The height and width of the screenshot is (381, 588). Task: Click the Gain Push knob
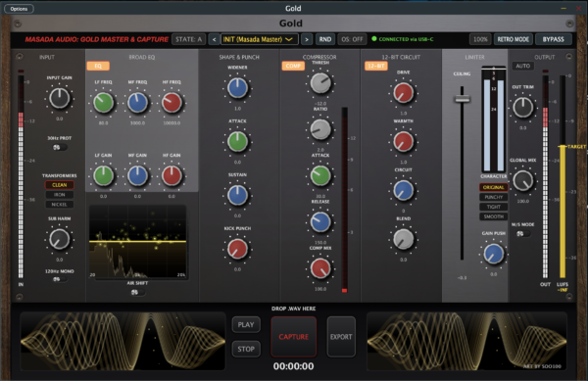[x=494, y=254]
